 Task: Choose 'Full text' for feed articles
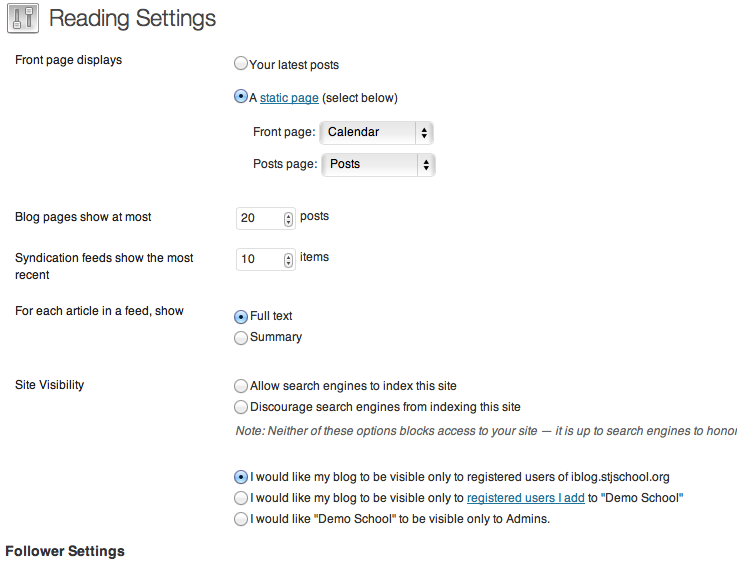[x=241, y=316]
